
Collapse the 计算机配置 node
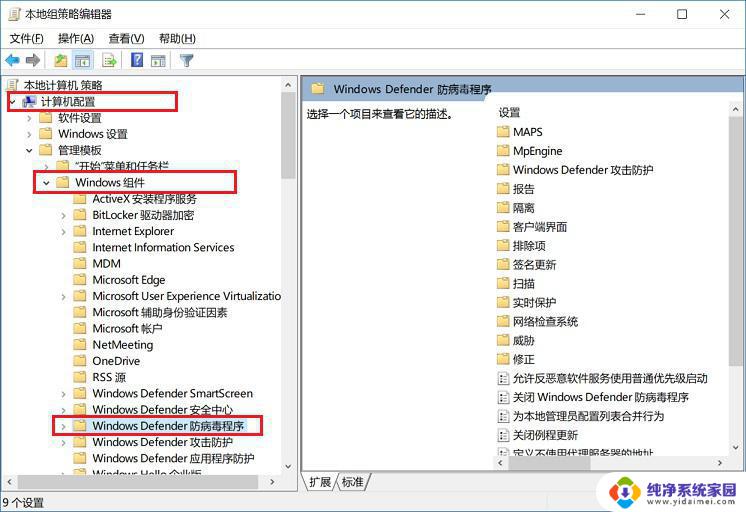[x=13, y=102]
